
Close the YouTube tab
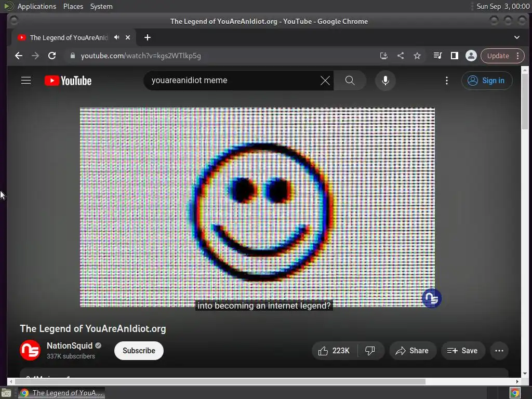(128, 37)
